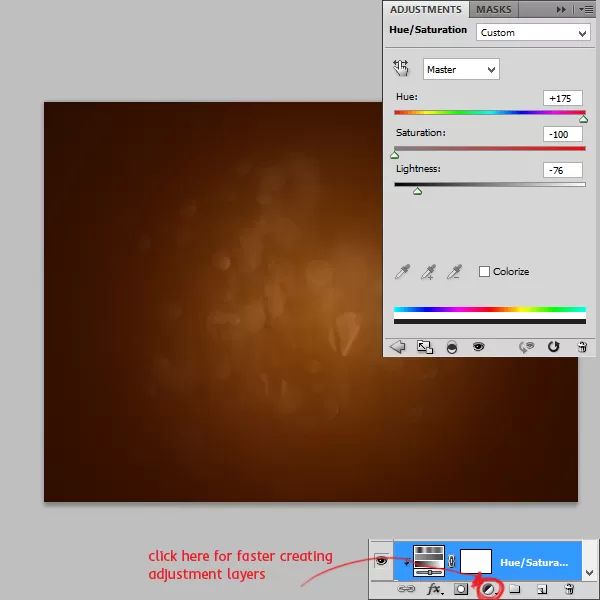The height and width of the screenshot is (600, 600).
Task: Click the Hue/Saturation panel title text
Action: coord(428,30)
